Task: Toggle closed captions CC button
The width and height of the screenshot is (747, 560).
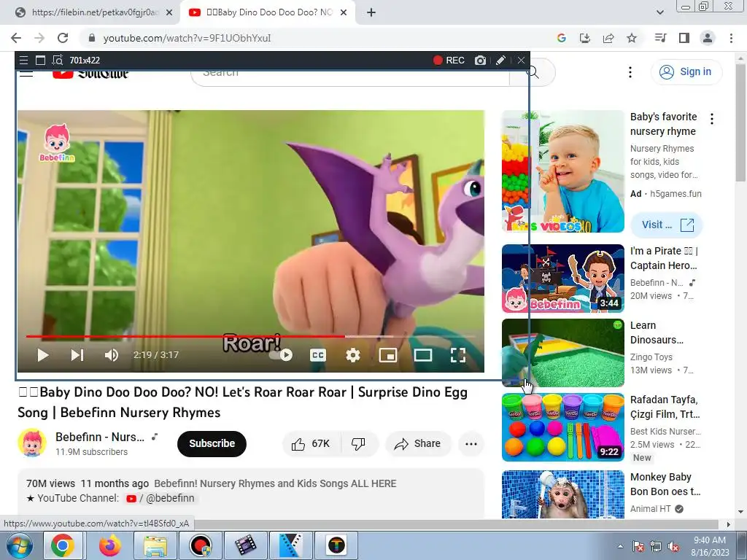Action: pos(318,355)
